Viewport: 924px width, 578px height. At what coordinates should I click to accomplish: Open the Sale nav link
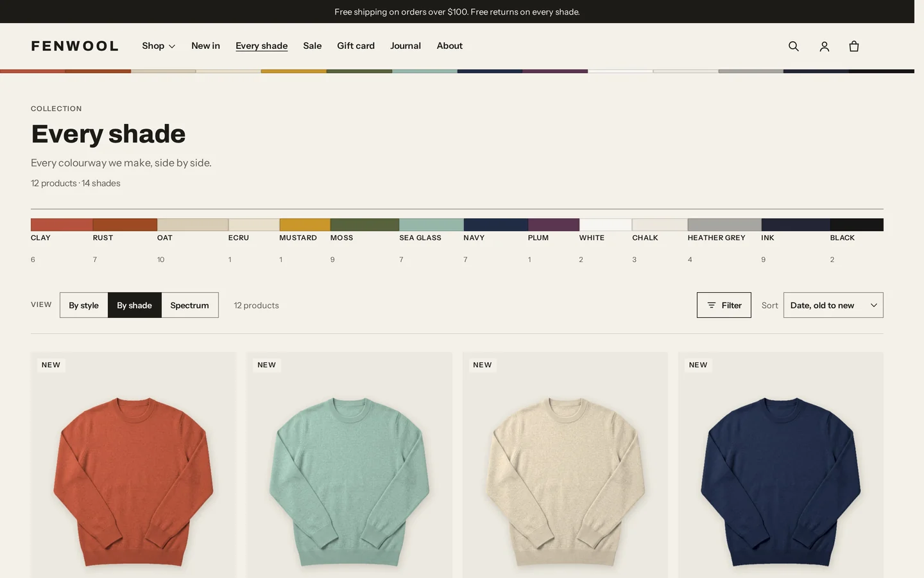click(x=312, y=46)
